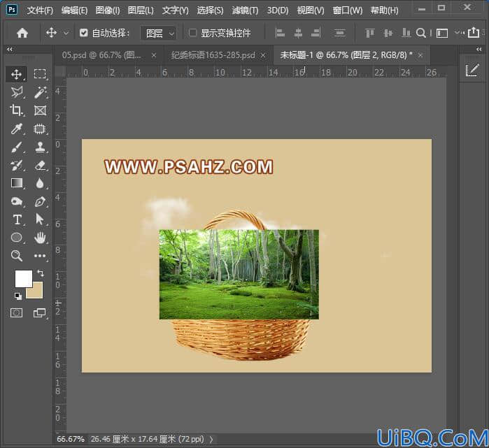
Task: Click the white foreground color swatch
Action: point(23,279)
